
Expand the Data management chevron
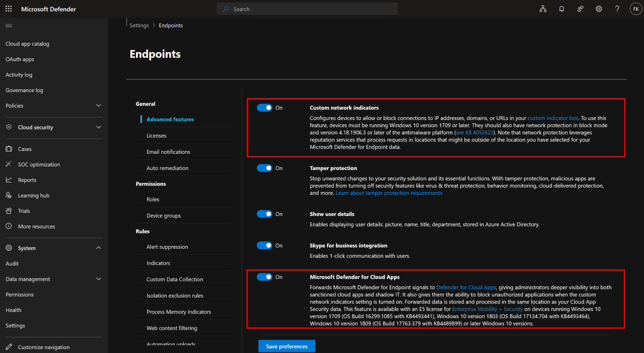coord(99,279)
